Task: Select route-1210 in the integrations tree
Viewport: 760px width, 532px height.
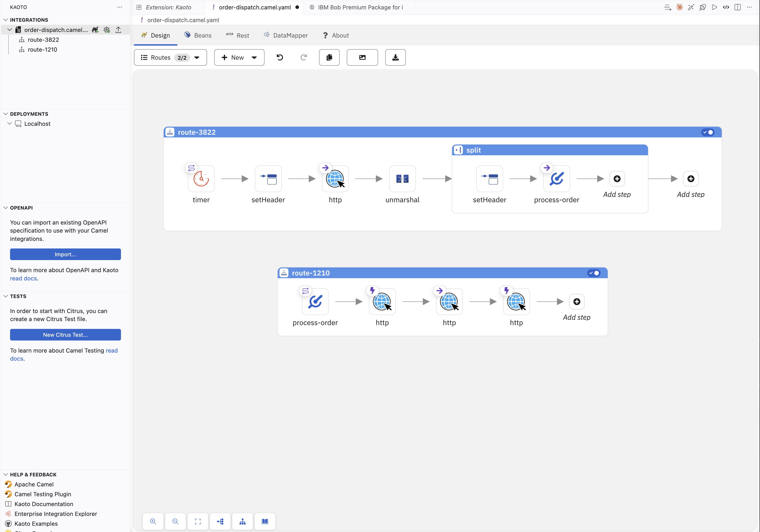Action: click(x=42, y=50)
